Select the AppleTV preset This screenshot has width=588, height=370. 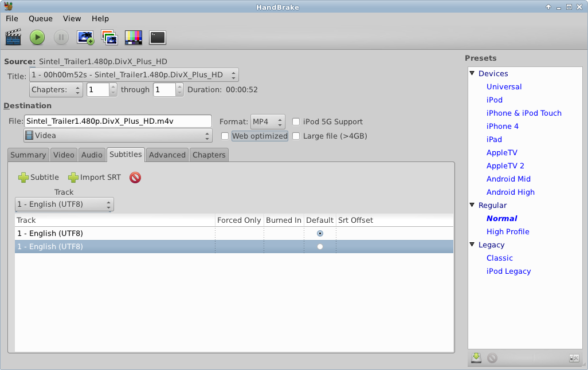click(x=502, y=152)
